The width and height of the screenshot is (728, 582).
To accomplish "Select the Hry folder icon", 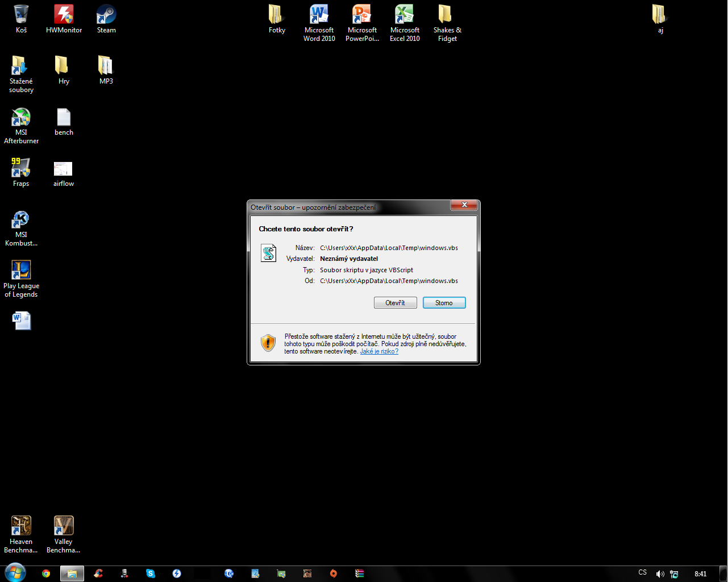I will pyautogui.click(x=64, y=70).
